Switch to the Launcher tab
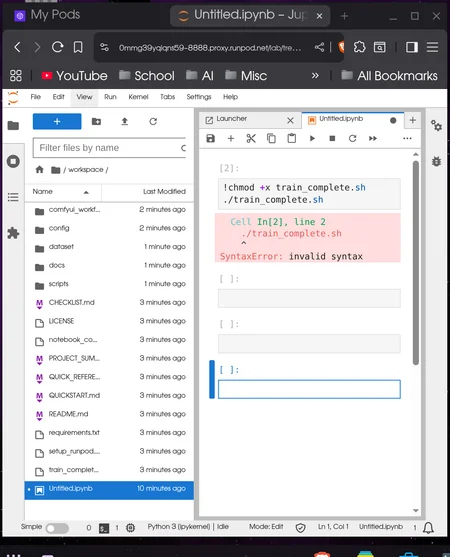Viewport: 450px width, 557px height. pos(232,119)
